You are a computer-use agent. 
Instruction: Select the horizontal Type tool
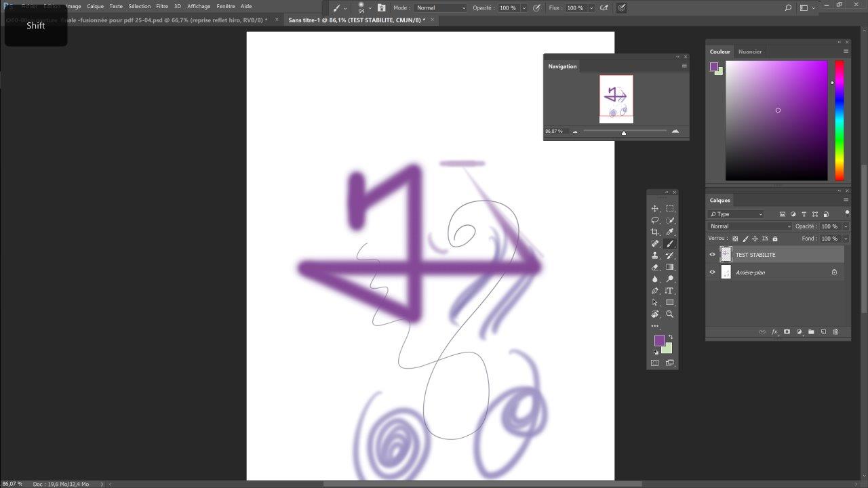670,291
